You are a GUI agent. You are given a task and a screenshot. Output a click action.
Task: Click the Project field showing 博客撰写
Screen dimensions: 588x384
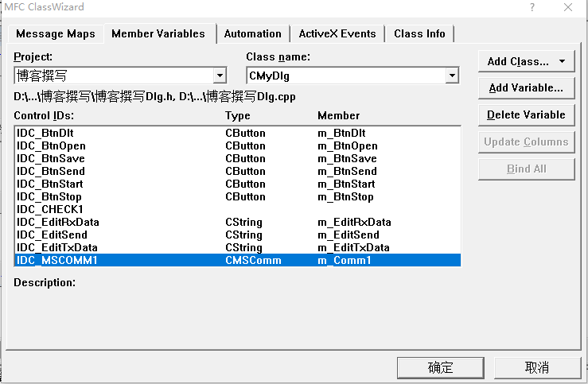tap(120, 76)
